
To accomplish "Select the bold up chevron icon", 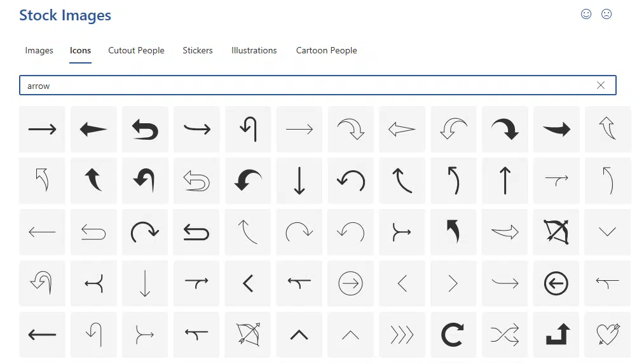I will [x=299, y=335].
